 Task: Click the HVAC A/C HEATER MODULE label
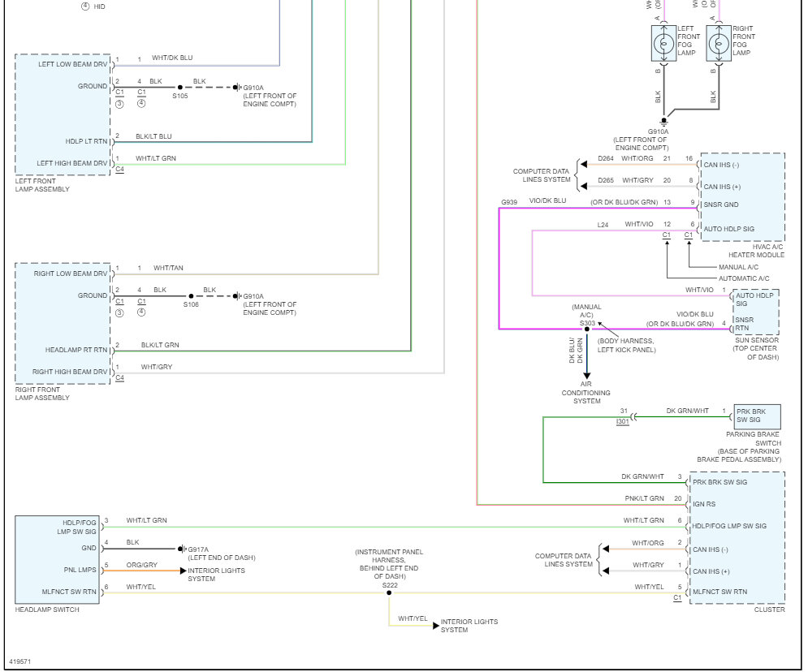[757, 251]
